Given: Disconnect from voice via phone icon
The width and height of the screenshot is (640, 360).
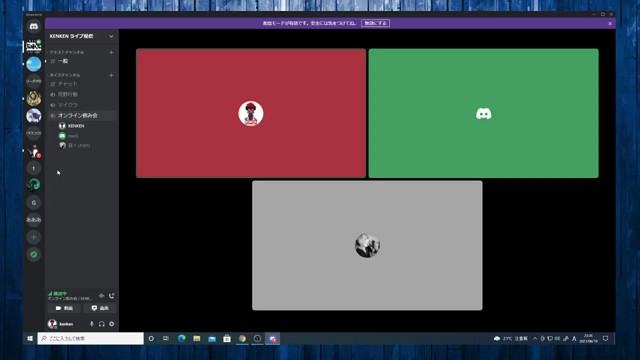Looking at the screenshot, I should (111, 296).
